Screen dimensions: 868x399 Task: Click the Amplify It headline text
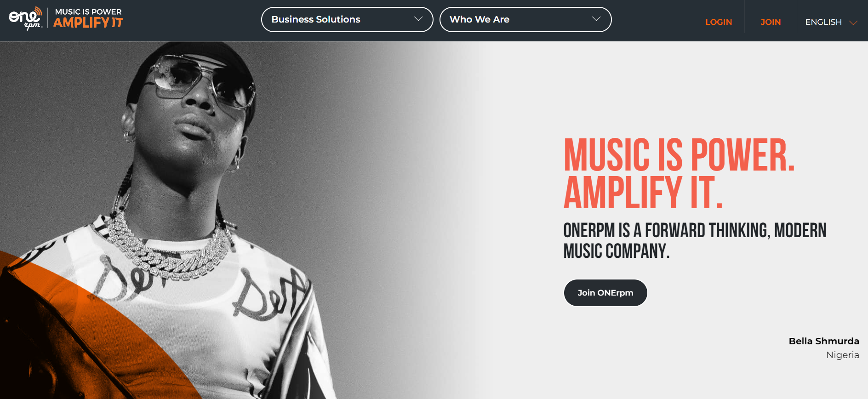click(643, 192)
